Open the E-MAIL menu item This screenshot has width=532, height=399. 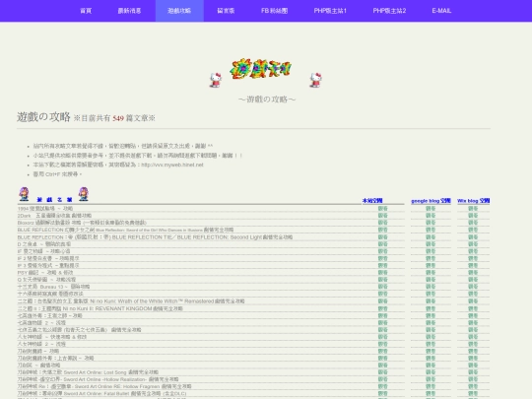(x=441, y=11)
